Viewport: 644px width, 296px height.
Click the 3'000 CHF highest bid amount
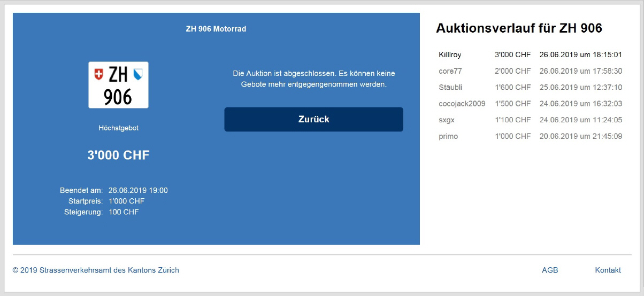pyautogui.click(x=118, y=155)
